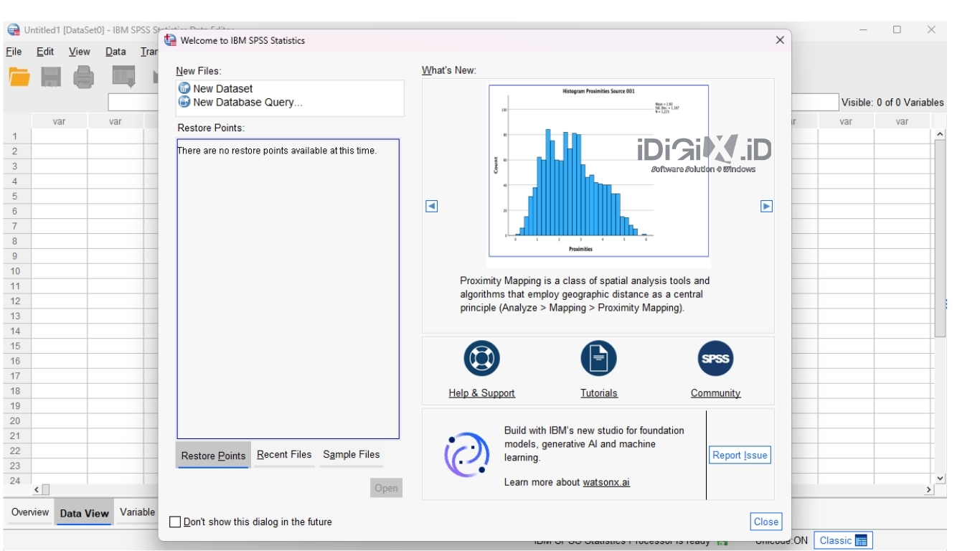Click the vertical scrollbar up arrow
Image resolution: width=980 pixels, height=551 pixels.
pyautogui.click(x=940, y=134)
